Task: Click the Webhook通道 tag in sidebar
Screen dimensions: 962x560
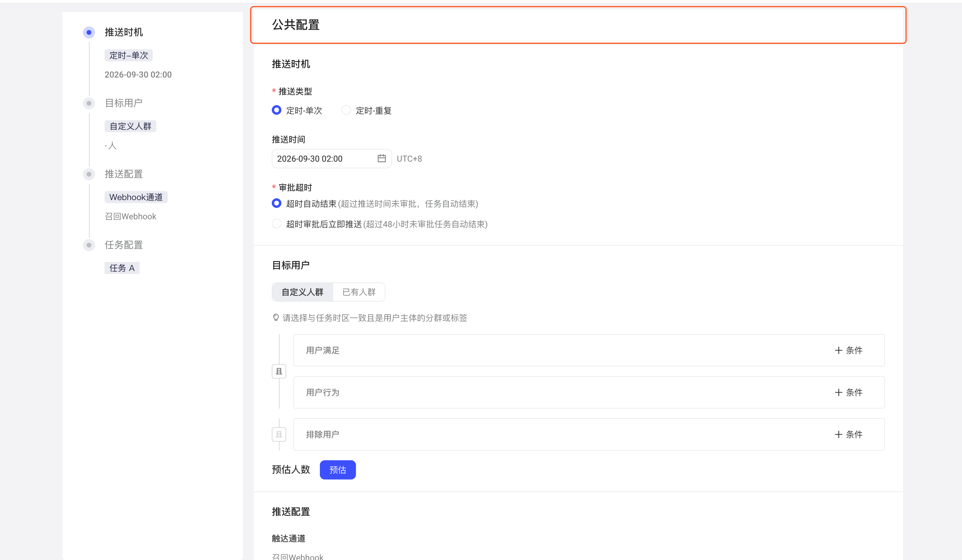Action: click(136, 197)
